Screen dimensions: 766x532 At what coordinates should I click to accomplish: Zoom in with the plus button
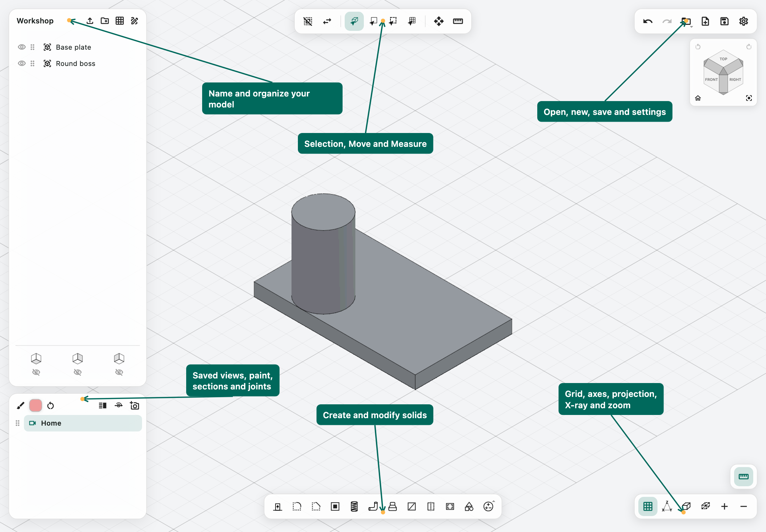point(725,506)
